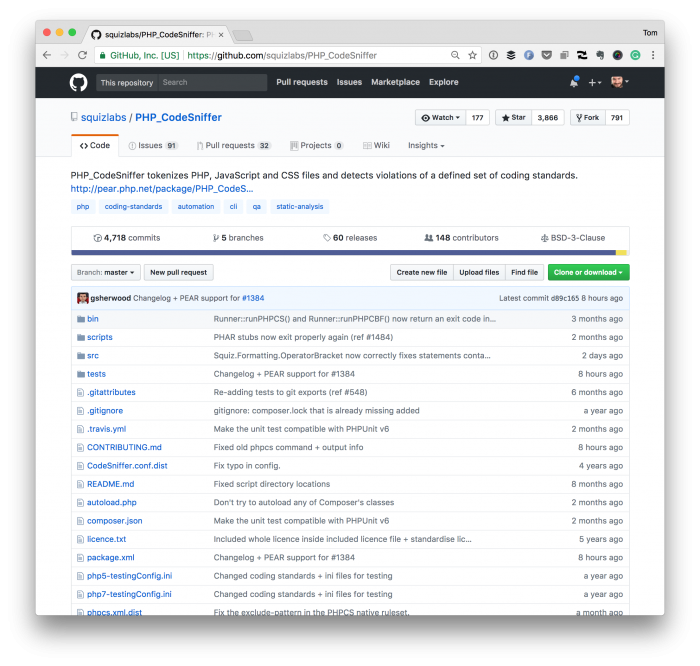The image size is (700, 666).
Task: Open the Chrome three-dot menu
Action: point(653,55)
